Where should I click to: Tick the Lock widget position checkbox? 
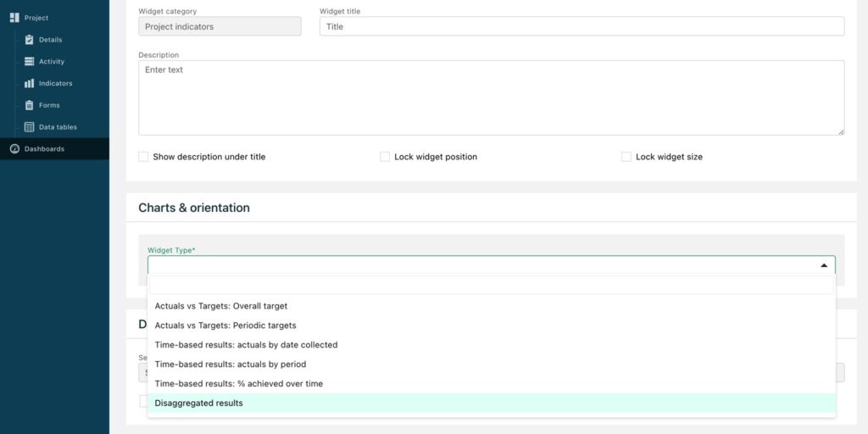click(x=385, y=157)
